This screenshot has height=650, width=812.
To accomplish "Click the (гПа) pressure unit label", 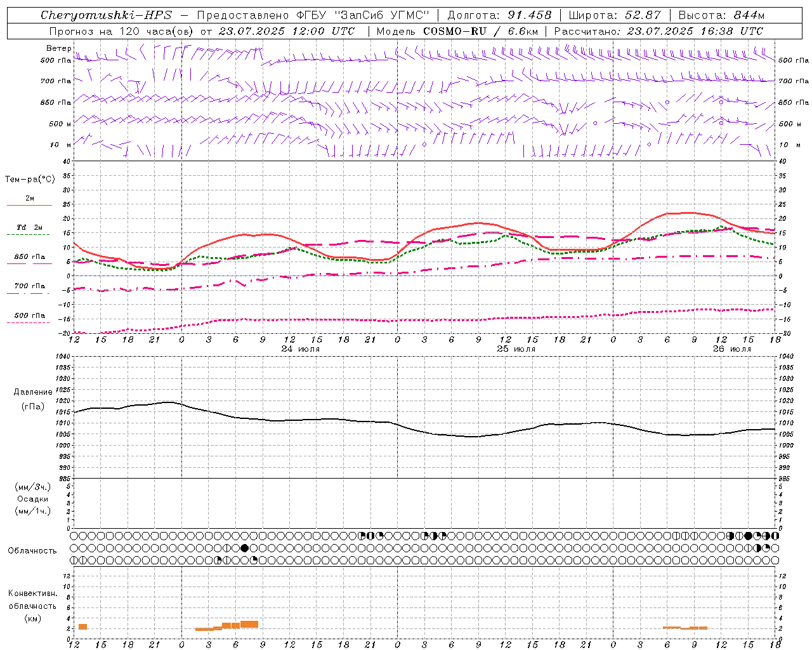I will (33, 406).
